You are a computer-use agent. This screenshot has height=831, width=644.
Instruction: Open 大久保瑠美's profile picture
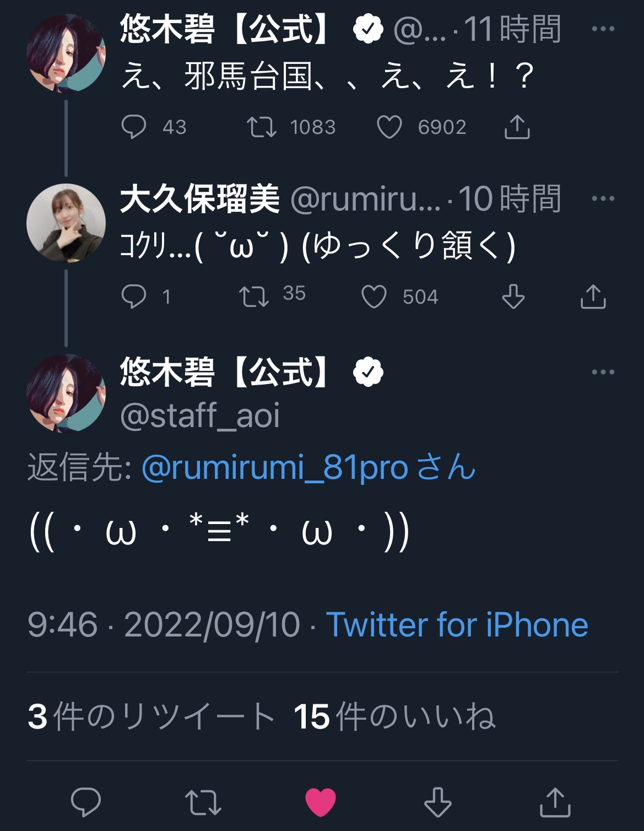click(x=66, y=223)
